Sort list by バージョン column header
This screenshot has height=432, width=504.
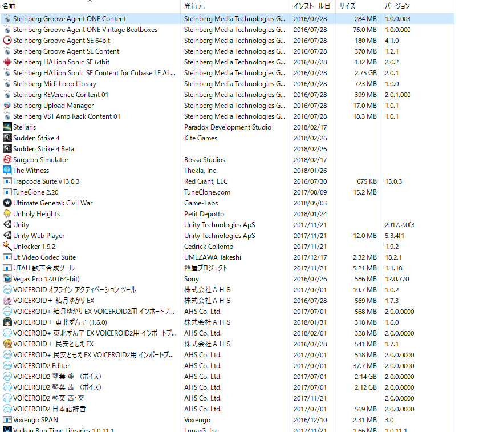417,6
